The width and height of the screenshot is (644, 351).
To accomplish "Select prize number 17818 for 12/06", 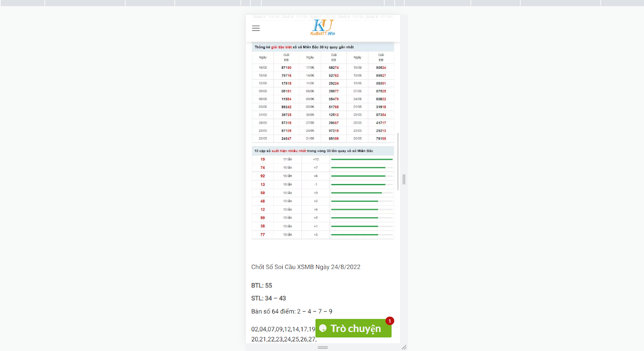I will coord(286,83).
